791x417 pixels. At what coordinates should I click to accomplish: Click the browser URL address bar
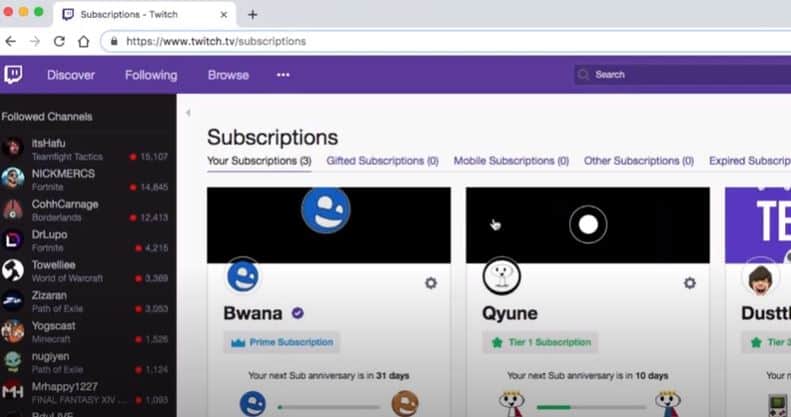446,41
